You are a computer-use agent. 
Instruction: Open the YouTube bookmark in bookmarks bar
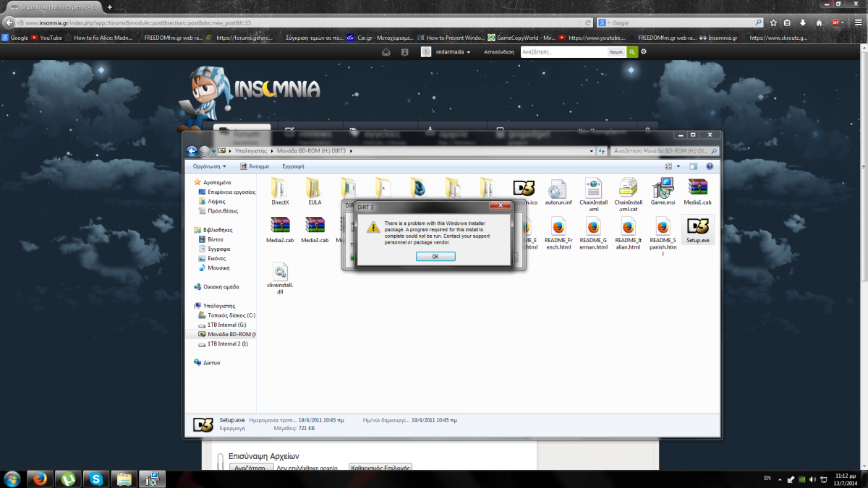pos(46,38)
